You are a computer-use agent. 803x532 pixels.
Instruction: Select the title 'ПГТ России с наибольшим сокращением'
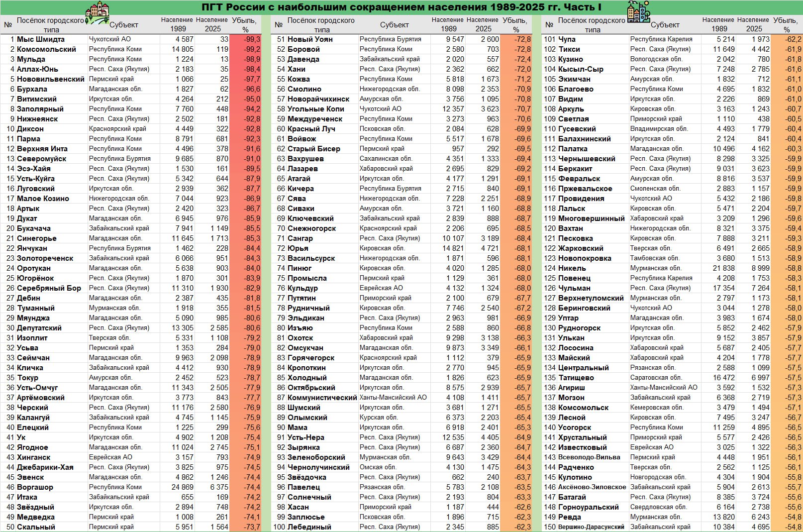401,7
